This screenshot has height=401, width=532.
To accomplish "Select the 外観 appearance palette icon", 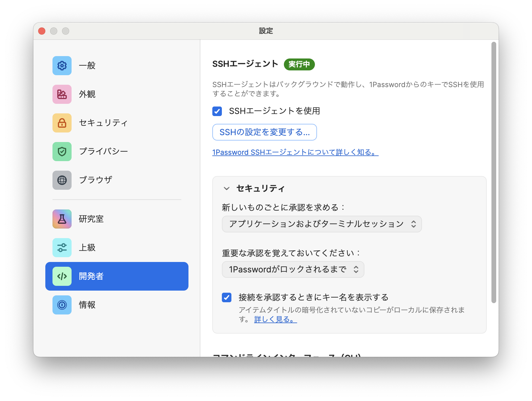I will (62, 94).
